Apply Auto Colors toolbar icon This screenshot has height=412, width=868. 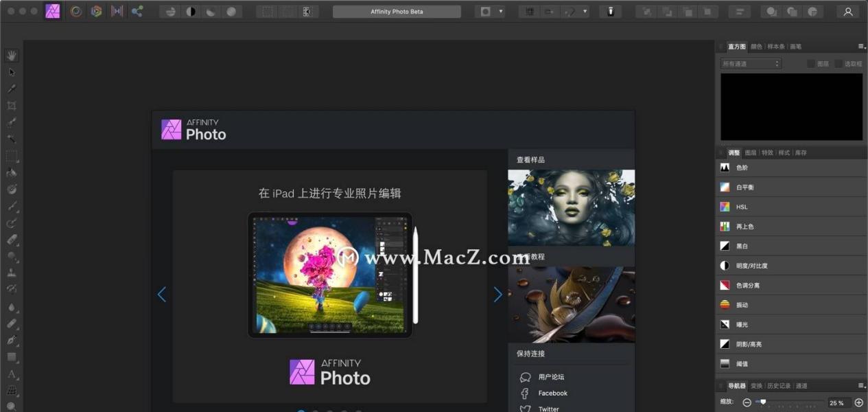pos(211,12)
